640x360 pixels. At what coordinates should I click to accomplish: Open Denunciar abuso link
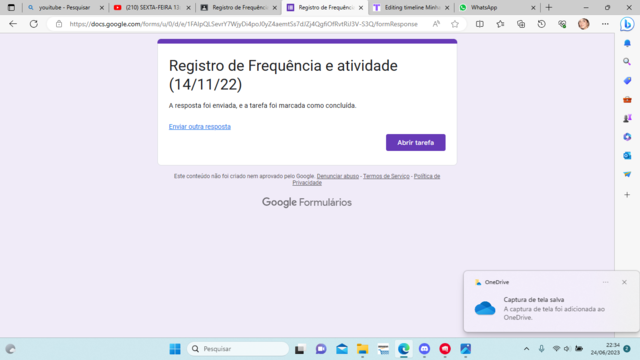coord(338,176)
